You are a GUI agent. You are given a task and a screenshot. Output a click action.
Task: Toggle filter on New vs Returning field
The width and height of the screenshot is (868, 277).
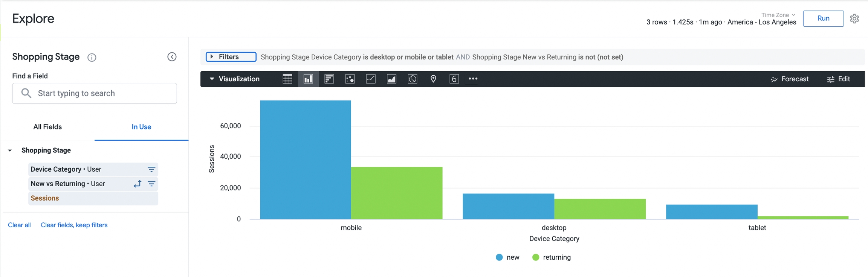point(151,184)
